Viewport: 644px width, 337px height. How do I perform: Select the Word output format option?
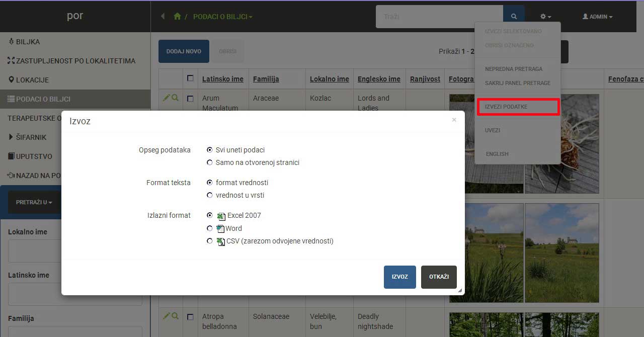tap(210, 228)
